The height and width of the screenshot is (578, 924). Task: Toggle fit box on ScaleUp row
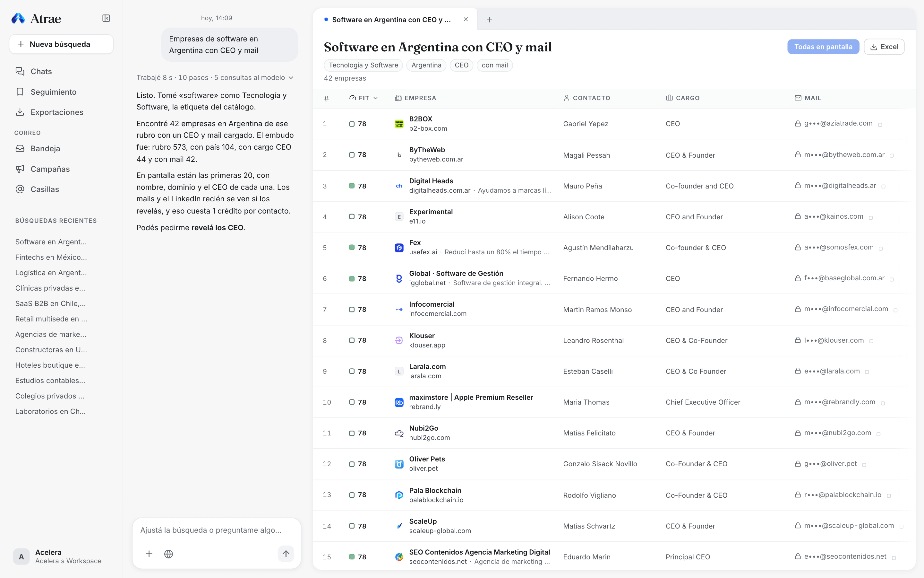(352, 526)
